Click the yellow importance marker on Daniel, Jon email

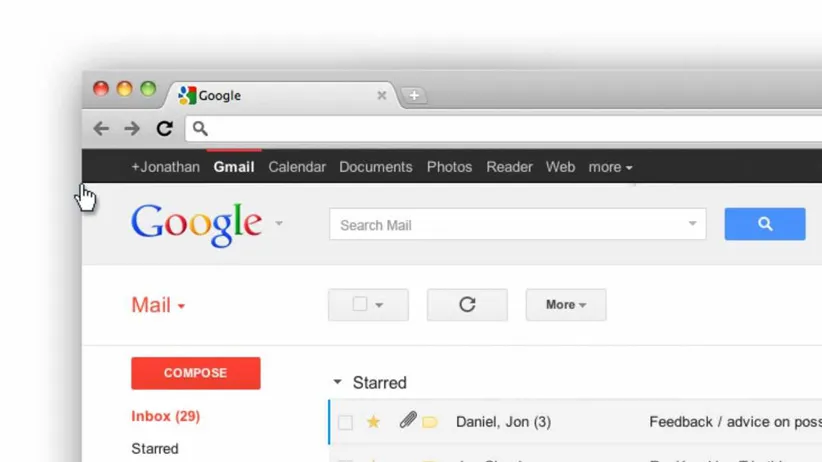click(x=430, y=422)
